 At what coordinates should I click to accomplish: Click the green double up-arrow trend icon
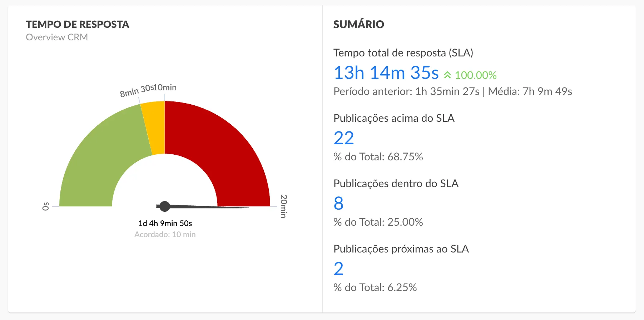(x=447, y=75)
